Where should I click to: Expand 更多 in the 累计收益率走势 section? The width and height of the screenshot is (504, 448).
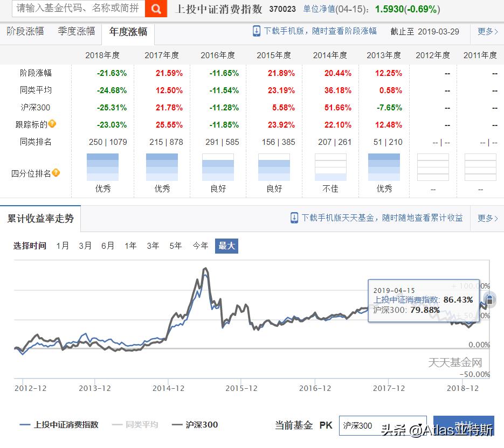(x=485, y=218)
